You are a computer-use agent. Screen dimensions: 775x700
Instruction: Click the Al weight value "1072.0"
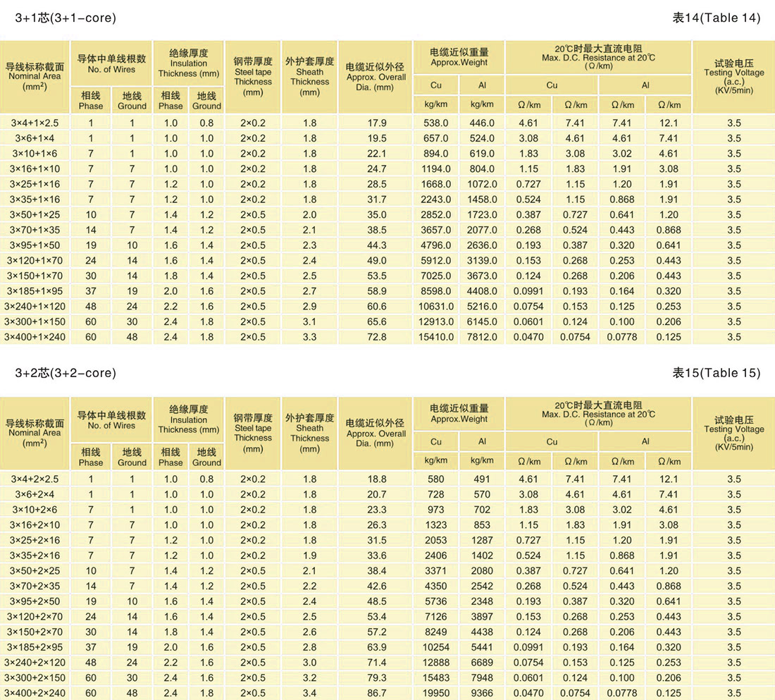(482, 184)
